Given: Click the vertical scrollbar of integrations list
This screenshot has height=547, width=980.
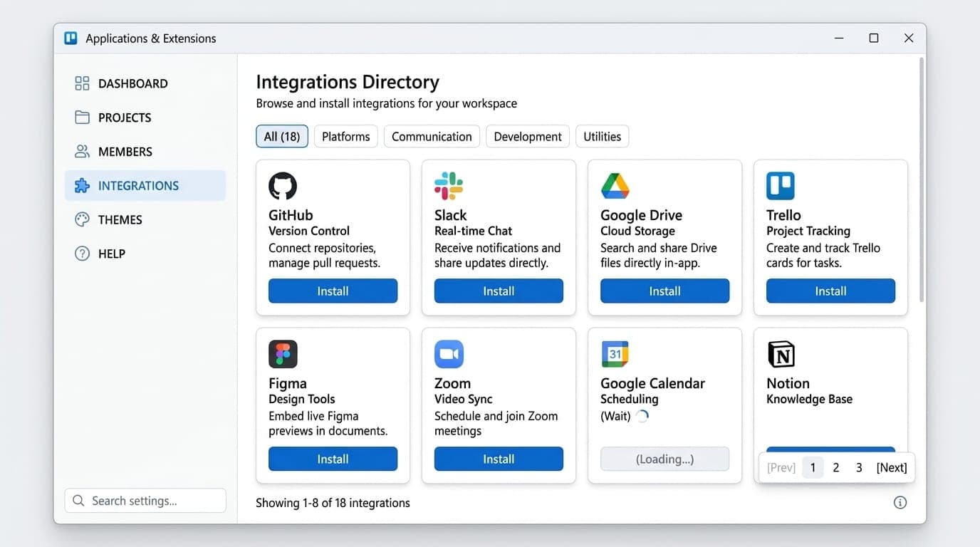Looking at the screenshot, I should (922, 179).
